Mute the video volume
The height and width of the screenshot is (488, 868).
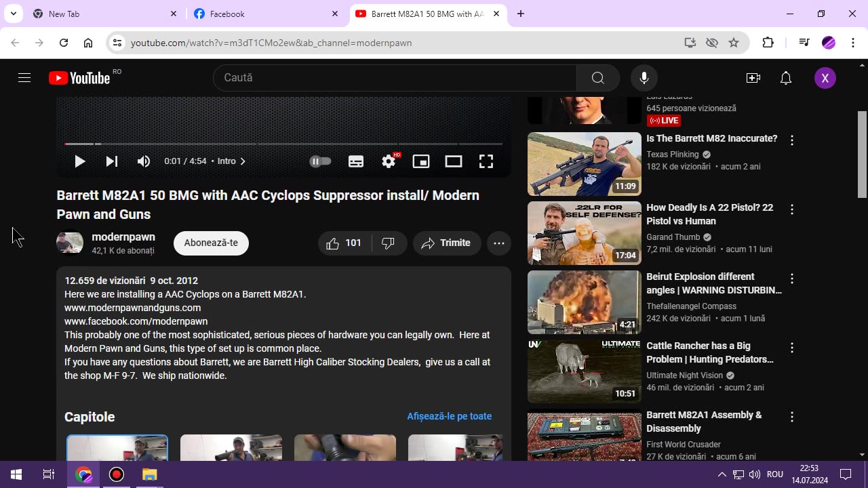[x=144, y=161]
